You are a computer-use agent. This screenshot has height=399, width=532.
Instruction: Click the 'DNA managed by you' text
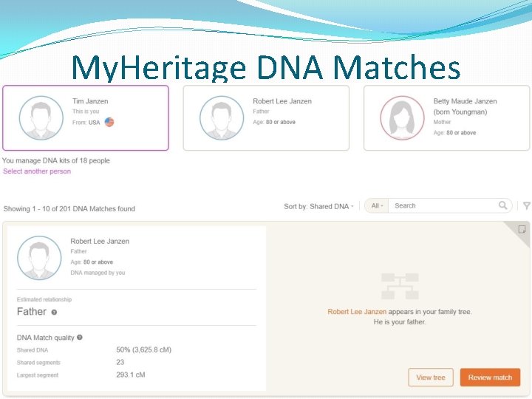98,273
